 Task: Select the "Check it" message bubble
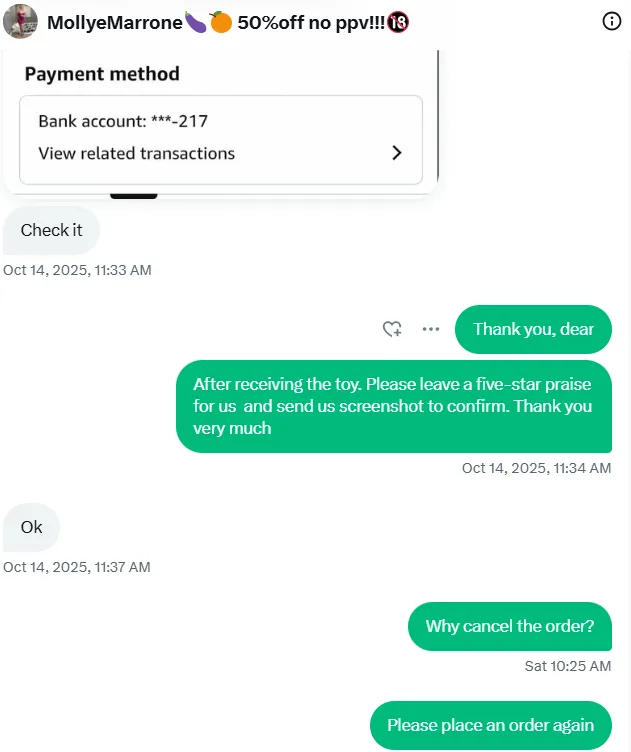(51, 230)
